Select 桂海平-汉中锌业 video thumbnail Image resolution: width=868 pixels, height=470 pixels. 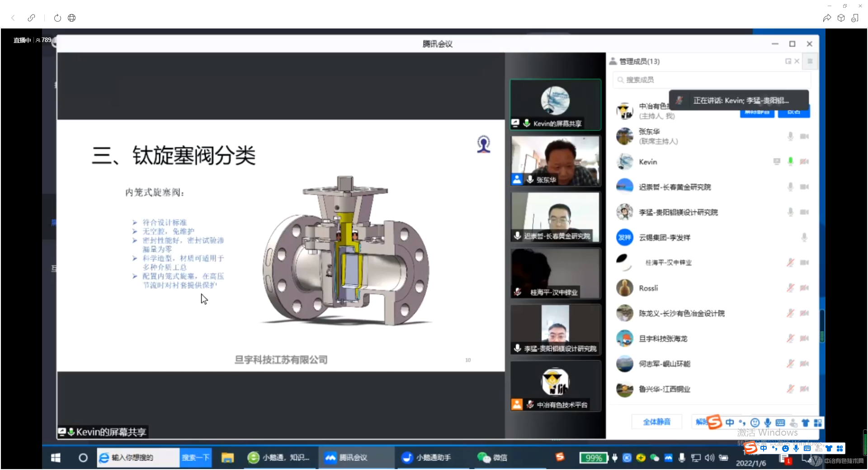click(556, 273)
